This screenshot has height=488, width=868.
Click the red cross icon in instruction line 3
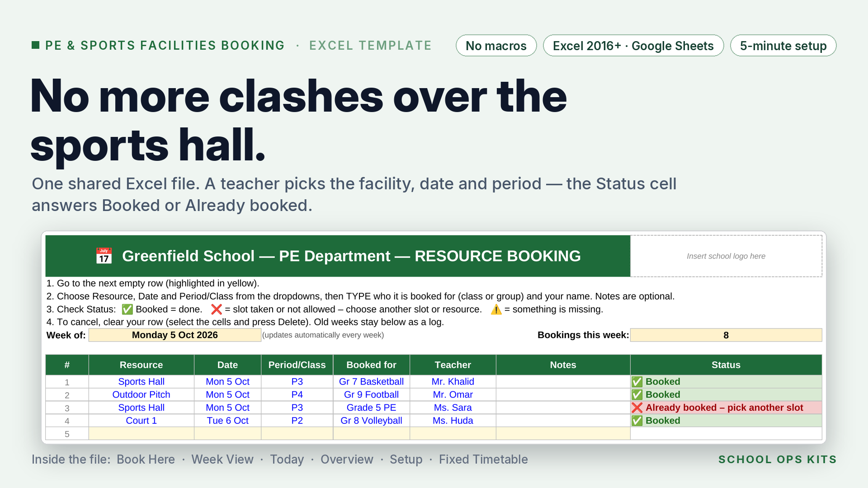click(x=217, y=310)
